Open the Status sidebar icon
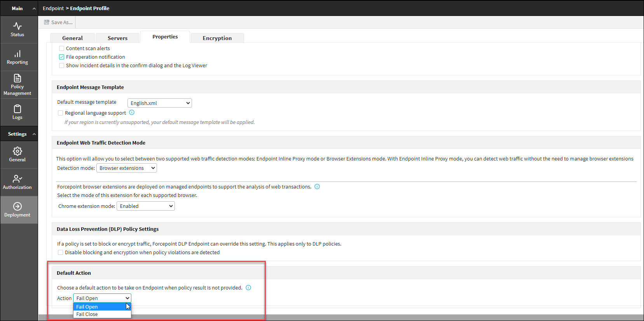The height and width of the screenshot is (321, 644). [x=17, y=30]
